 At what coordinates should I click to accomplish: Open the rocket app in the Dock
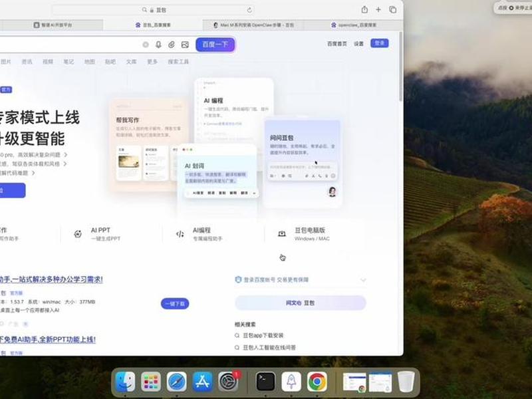tap(291, 381)
